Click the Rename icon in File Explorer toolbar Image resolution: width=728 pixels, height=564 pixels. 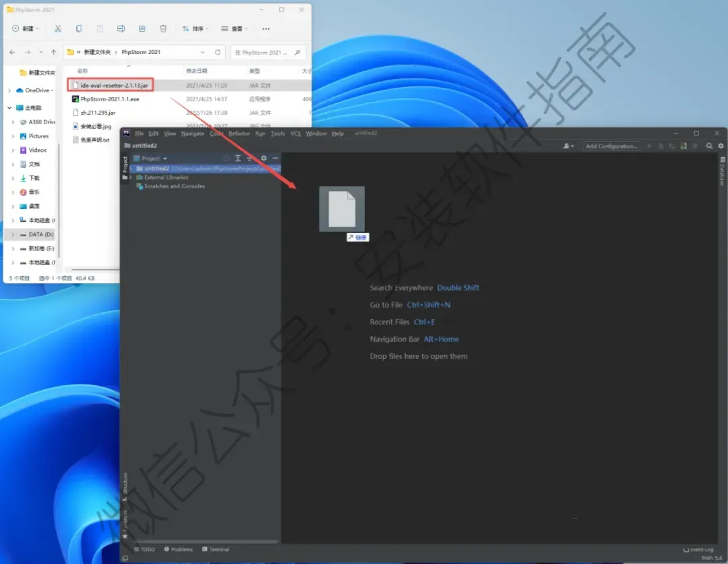coord(121,29)
